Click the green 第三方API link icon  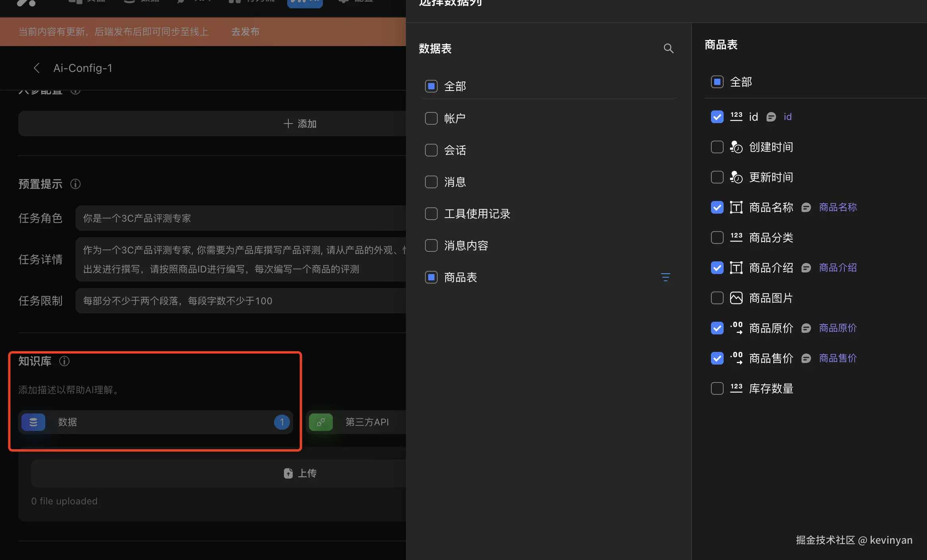(x=321, y=422)
